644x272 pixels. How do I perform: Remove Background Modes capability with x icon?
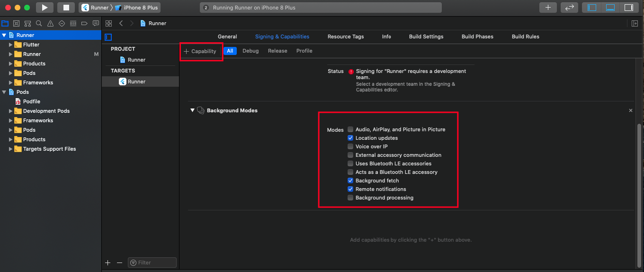pos(630,110)
